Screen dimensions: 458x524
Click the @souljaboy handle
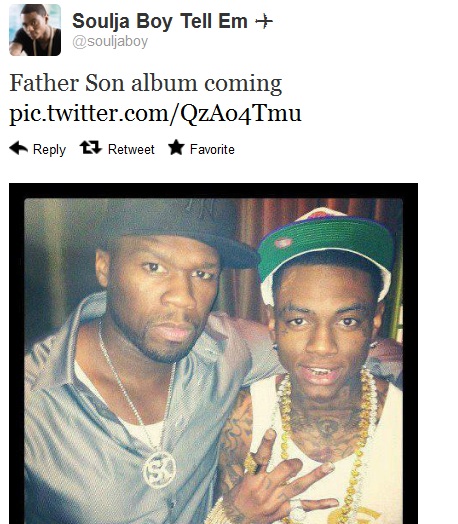pyautogui.click(x=110, y=42)
